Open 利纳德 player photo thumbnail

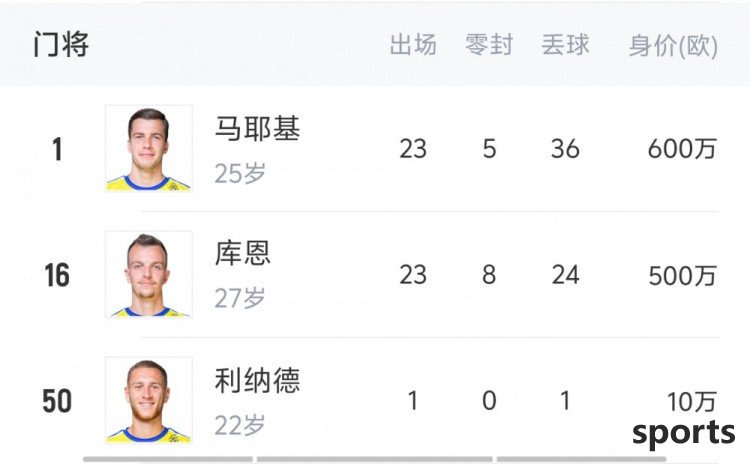[x=149, y=400]
